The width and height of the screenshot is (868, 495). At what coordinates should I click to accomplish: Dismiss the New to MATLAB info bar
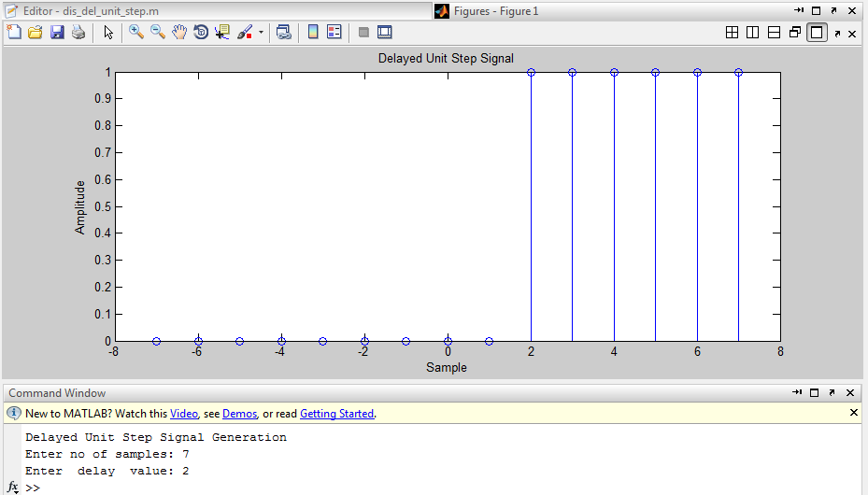[x=854, y=413]
